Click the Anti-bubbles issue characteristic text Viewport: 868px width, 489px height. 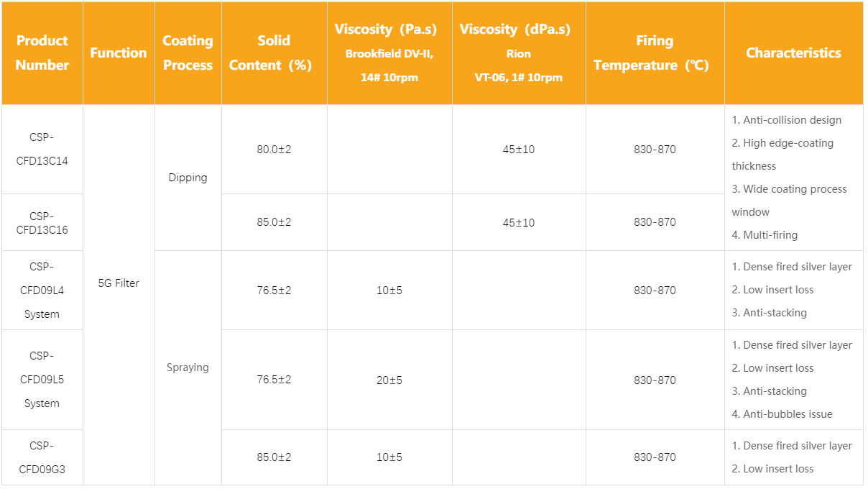788,414
